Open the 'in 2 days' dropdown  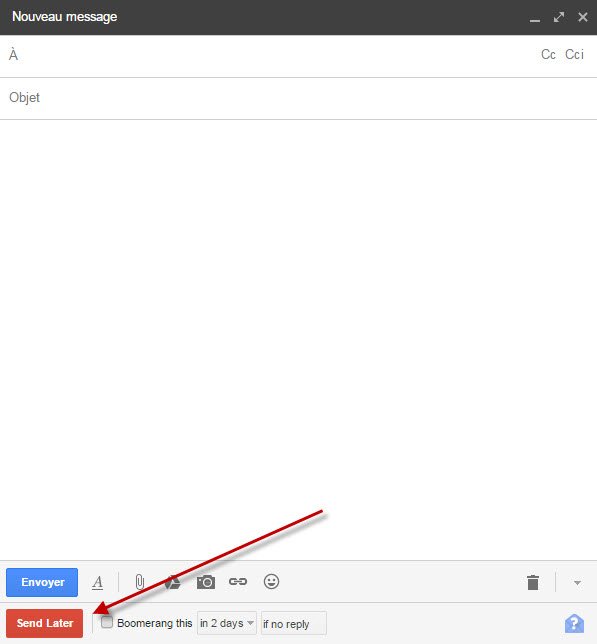227,623
